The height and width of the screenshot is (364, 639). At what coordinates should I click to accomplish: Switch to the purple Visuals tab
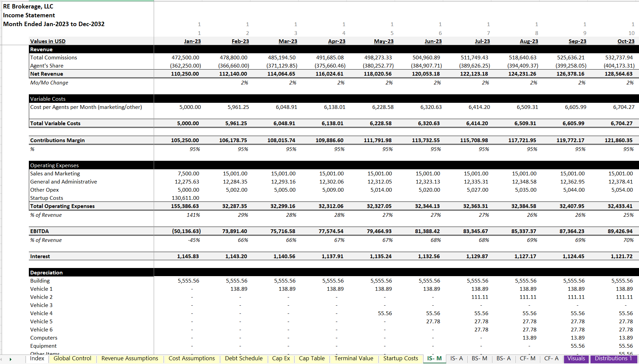point(576,359)
